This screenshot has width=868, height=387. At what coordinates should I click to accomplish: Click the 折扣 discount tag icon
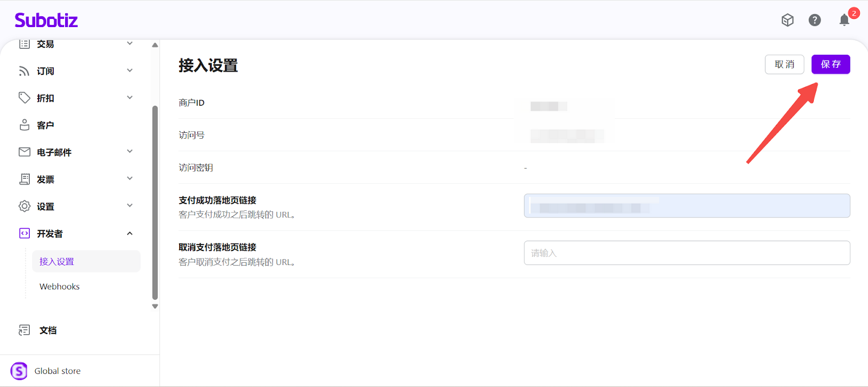[x=24, y=98]
